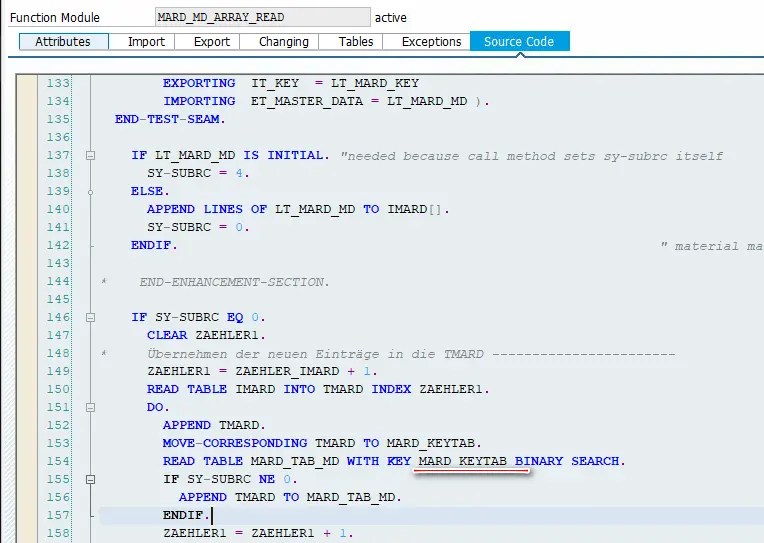Click SY-SUBRC = 0 on line 141
The height and width of the screenshot is (543, 764).
click(198, 228)
